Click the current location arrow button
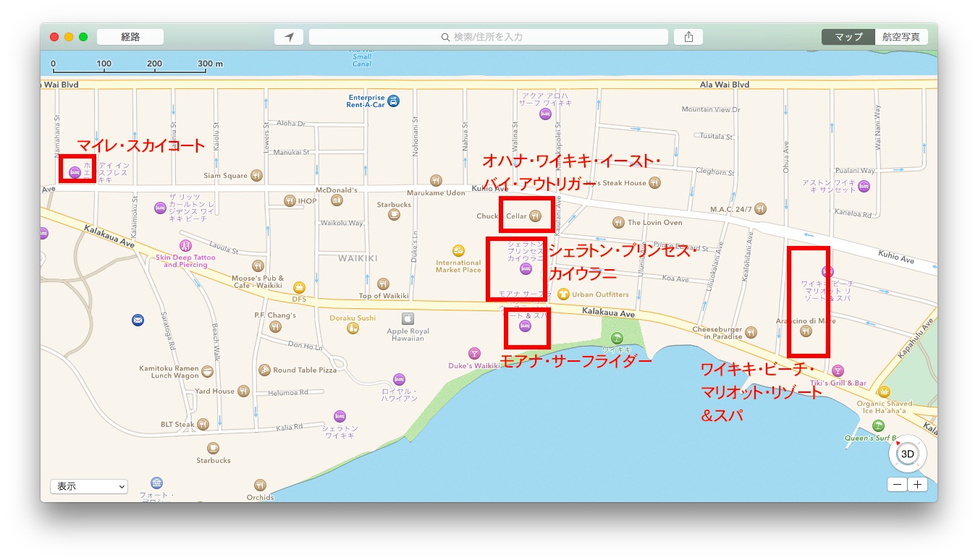Image resolution: width=978 pixels, height=560 pixels. pos(289,37)
